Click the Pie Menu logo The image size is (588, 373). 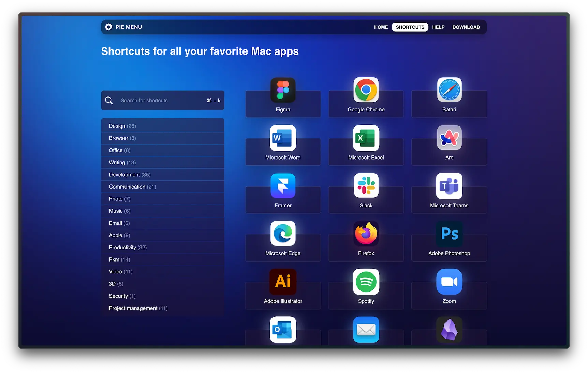coord(123,27)
